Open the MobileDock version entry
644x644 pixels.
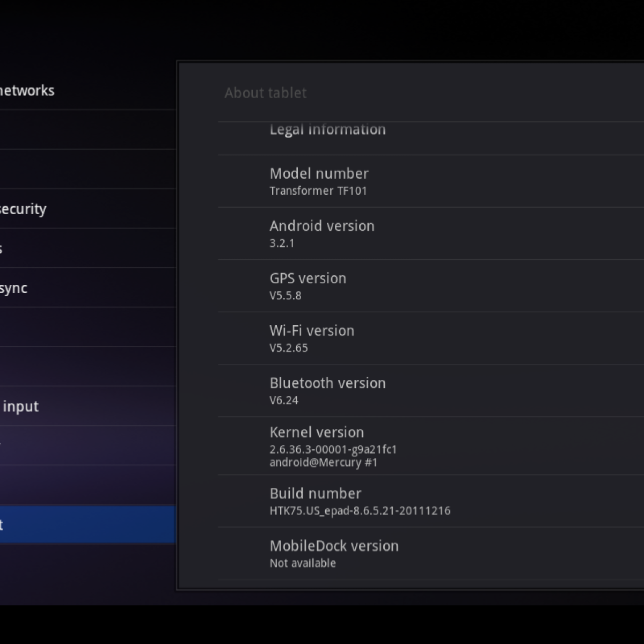point(334,553)
